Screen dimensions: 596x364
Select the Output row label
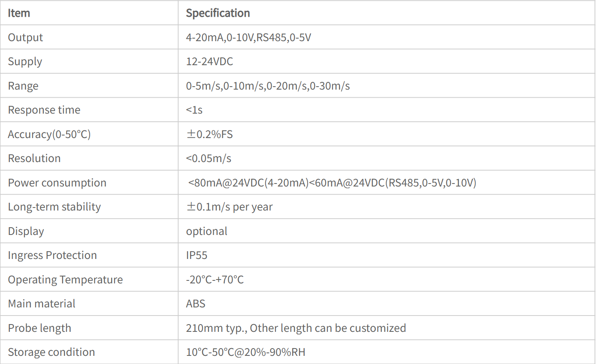[x=25, y=37]
